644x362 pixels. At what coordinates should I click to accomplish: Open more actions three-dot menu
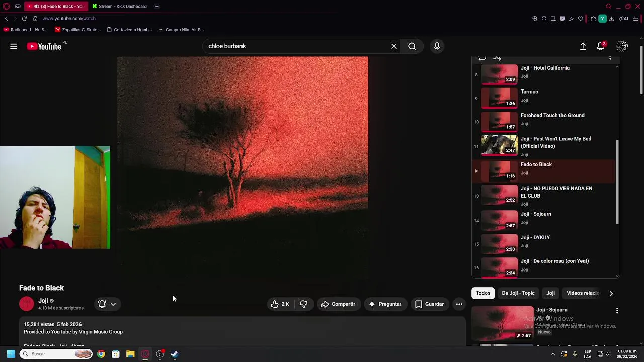[459, 304]
